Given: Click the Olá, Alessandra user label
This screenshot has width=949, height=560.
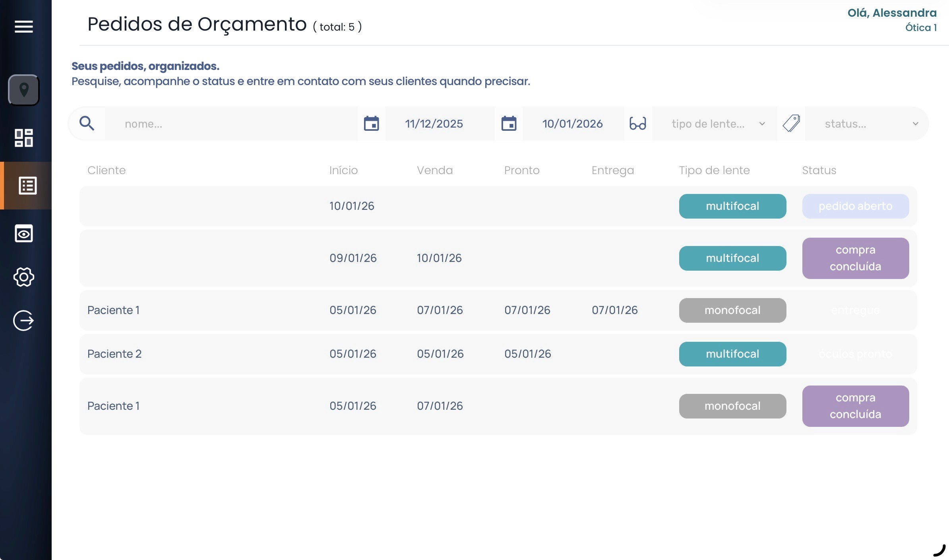Looking at the screenshot, I should [892, 13].
